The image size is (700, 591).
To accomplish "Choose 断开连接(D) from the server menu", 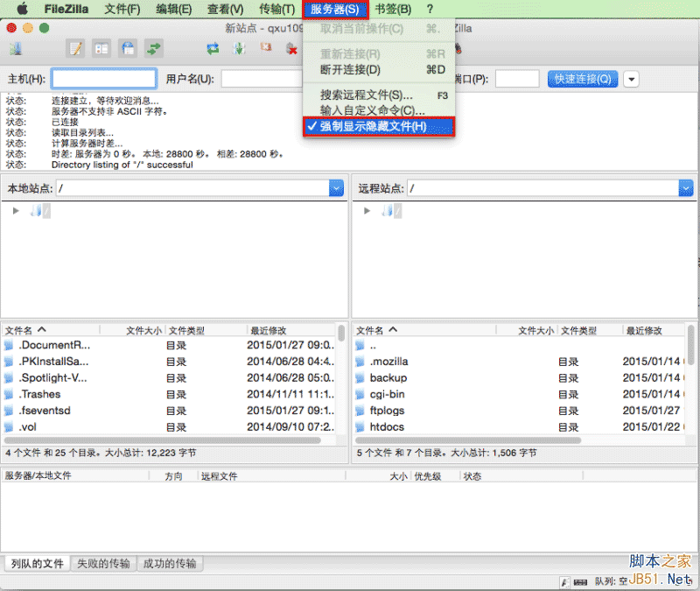I will click(350, 70).
